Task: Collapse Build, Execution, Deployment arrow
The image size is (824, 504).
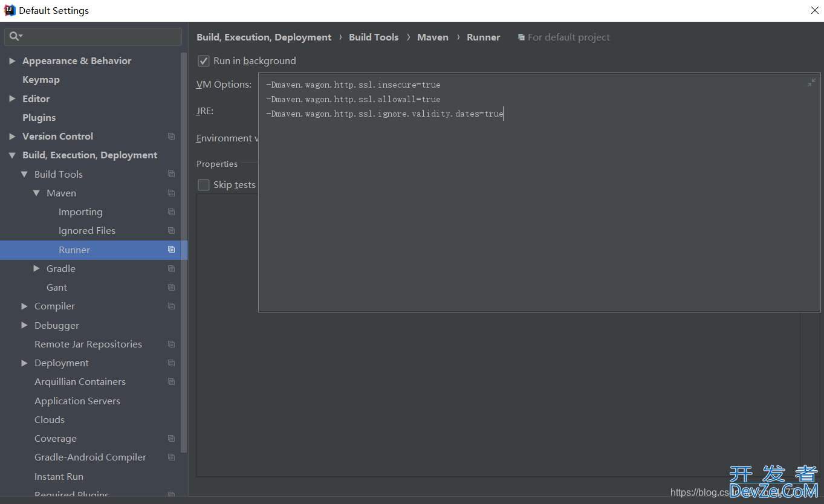Action: click(12, 155)
